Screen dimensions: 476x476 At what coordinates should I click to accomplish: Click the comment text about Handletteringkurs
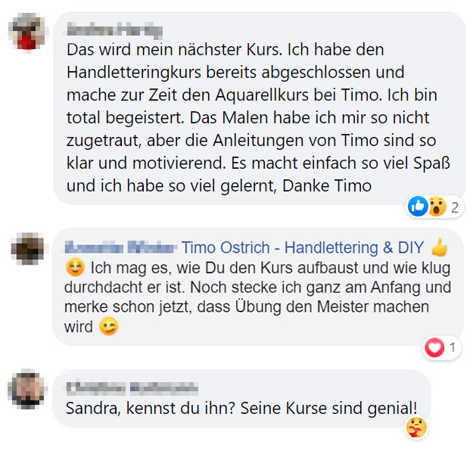pos(258,117)
